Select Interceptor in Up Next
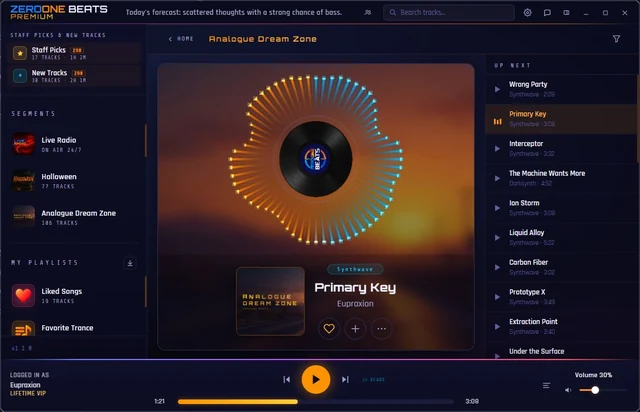Viewport: 640px width, 412px height. [x=561, y=149]
